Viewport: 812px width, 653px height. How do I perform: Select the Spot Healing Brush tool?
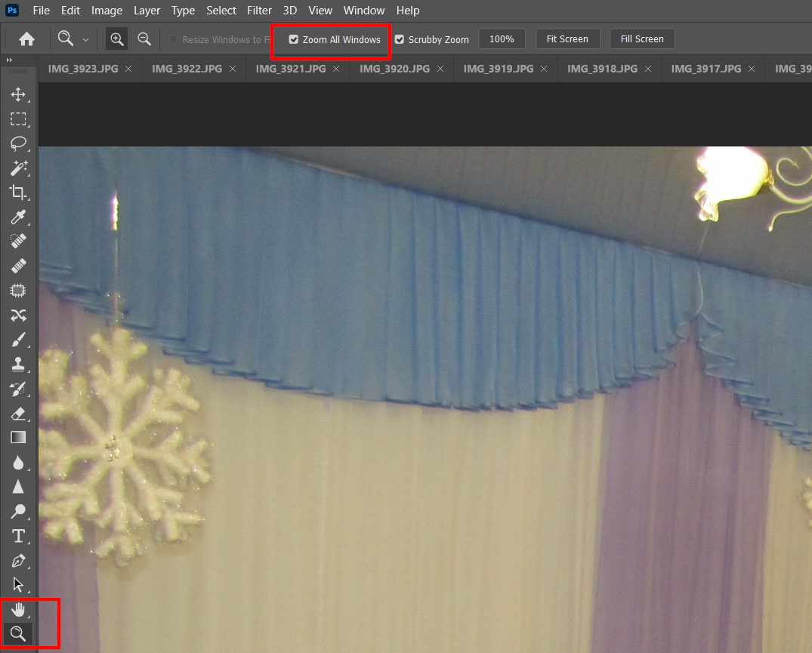(x=18, y=241)
